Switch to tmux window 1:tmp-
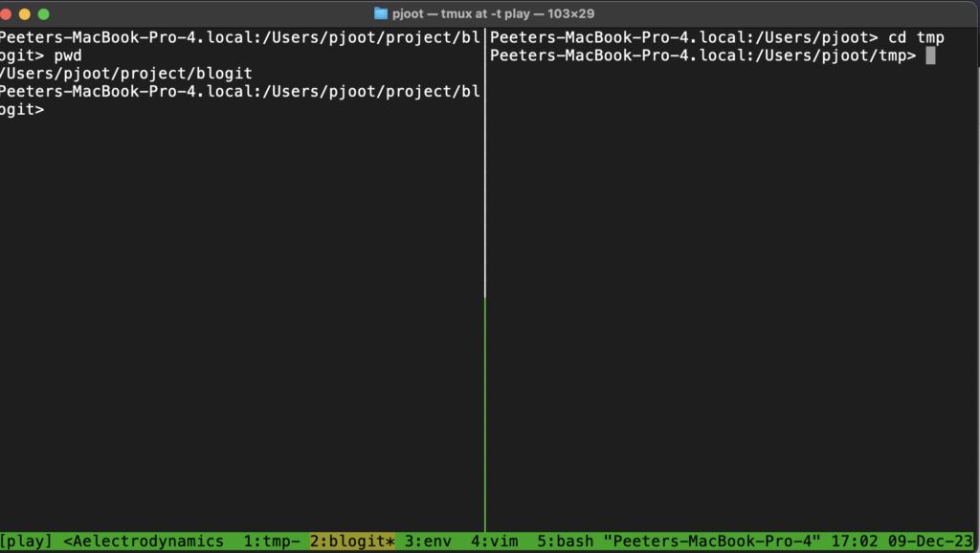 pyautogui.click(x=271, y=542)
